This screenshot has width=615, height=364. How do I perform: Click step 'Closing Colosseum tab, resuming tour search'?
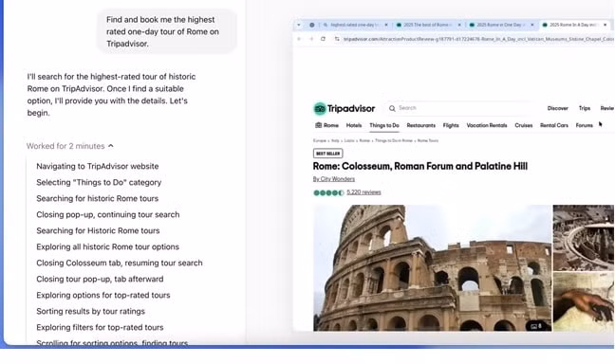(x=120, y=263)
